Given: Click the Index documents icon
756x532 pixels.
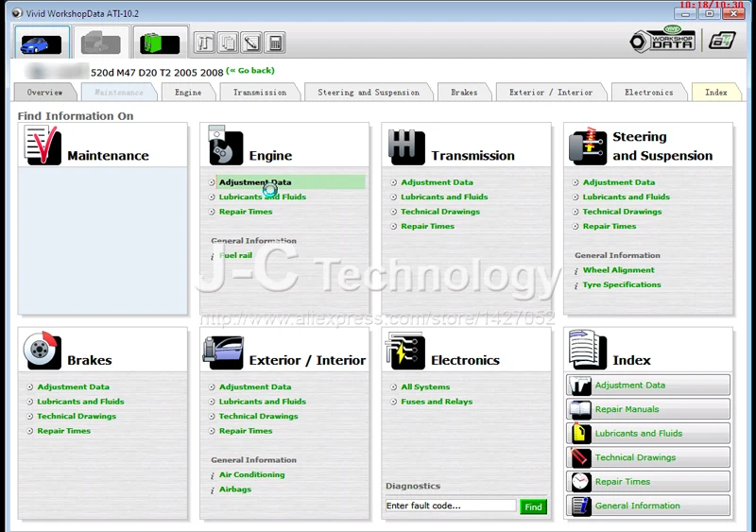Looking at the screenshot, I should [587, 351].
